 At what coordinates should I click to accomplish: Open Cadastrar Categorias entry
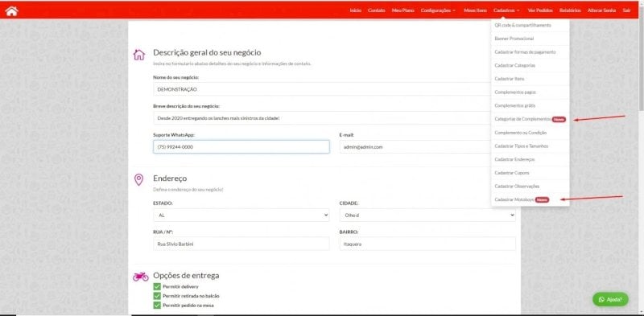click(x=530, y=65)
